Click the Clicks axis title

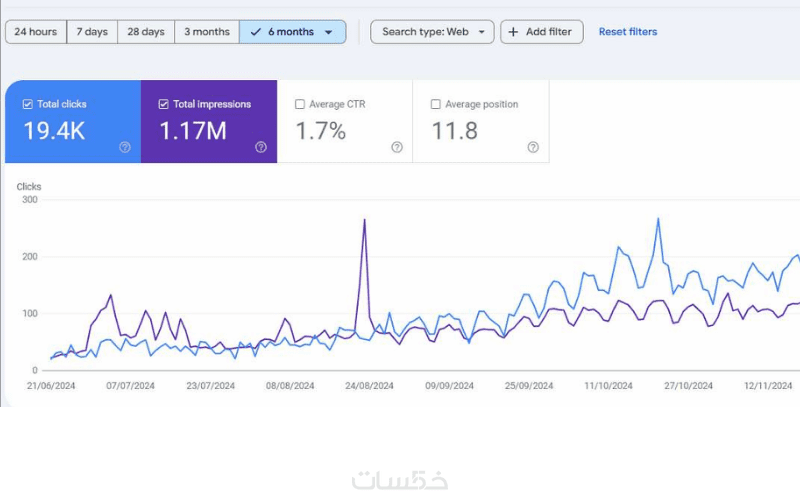29,187
